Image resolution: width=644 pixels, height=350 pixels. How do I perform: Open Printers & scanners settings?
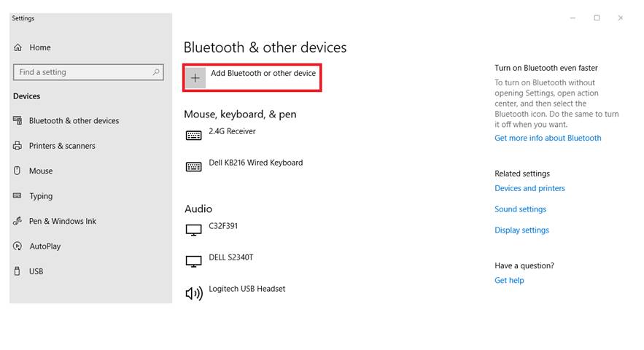(62, 146)
